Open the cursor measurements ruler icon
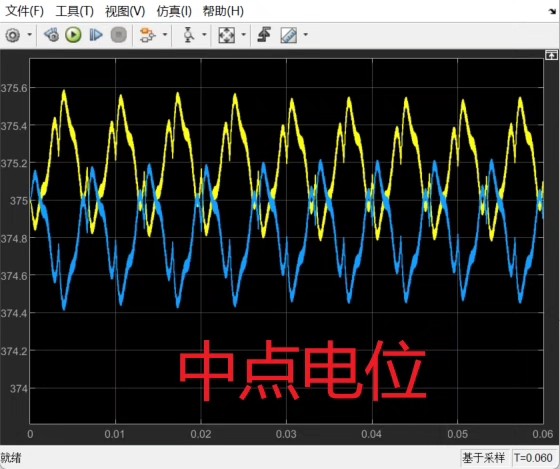This screenshot has height=469, width=560. click(x=289, y=35)
